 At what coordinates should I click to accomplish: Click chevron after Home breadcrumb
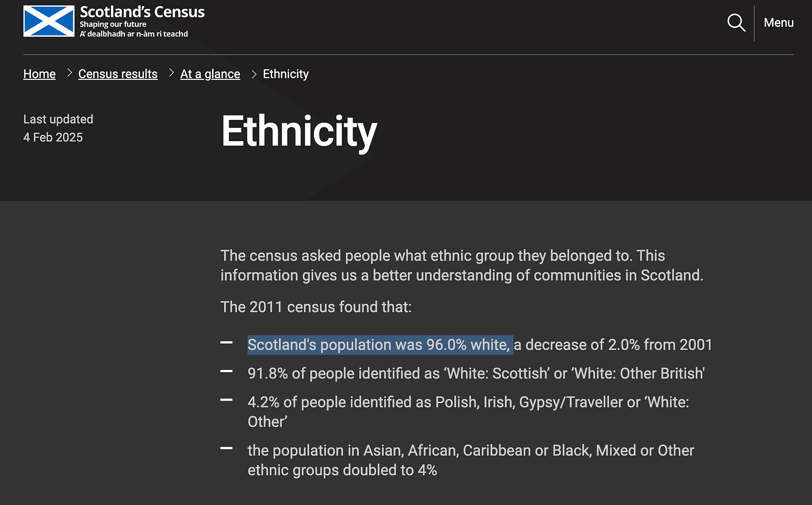coord(70,73)
